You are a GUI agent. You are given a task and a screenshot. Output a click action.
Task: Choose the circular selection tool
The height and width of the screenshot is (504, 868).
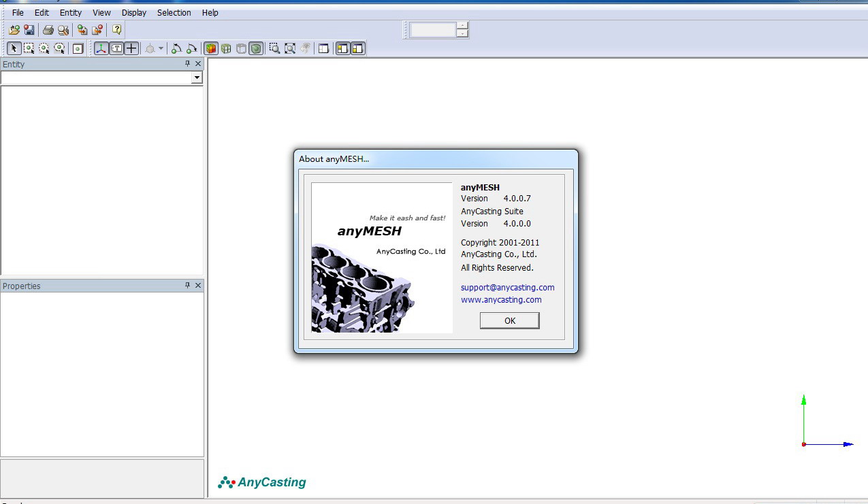click(x=44, y=48)
